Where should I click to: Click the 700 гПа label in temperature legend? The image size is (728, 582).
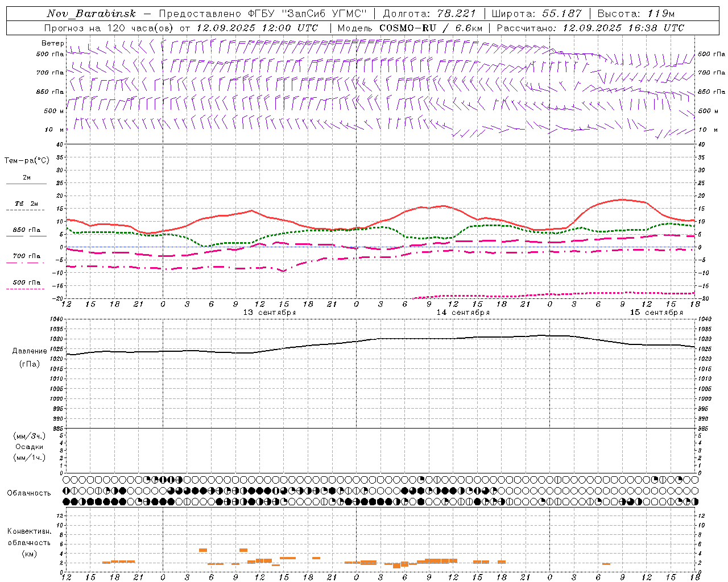point(27,256)
